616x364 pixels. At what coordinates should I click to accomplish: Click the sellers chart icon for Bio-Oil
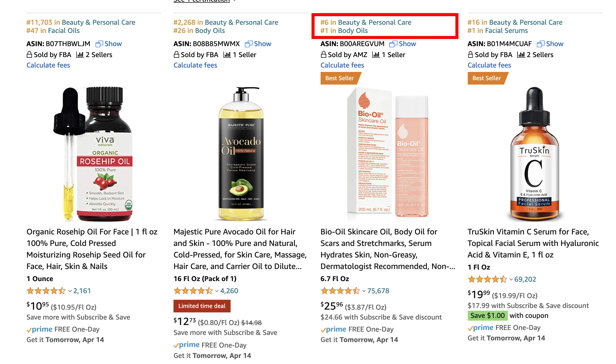[376, 55]
